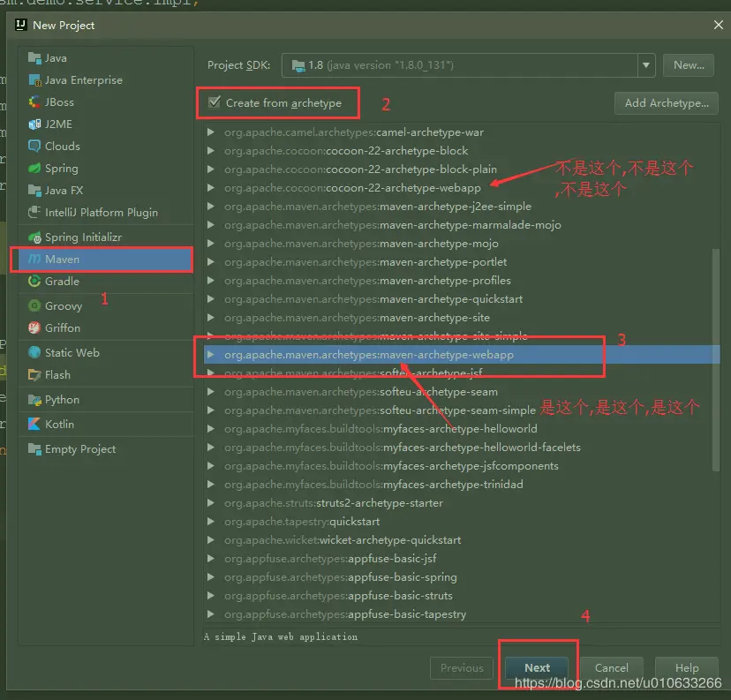Click the IntelliJ Platform Plugin icon

(x=34, y=213)
